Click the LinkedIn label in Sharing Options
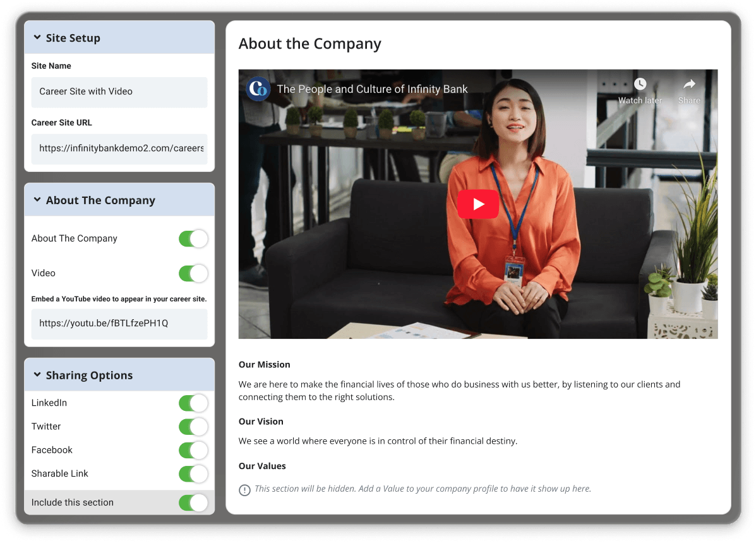The width and height of the screenshot is (756, 543). [x=49, y=403]
